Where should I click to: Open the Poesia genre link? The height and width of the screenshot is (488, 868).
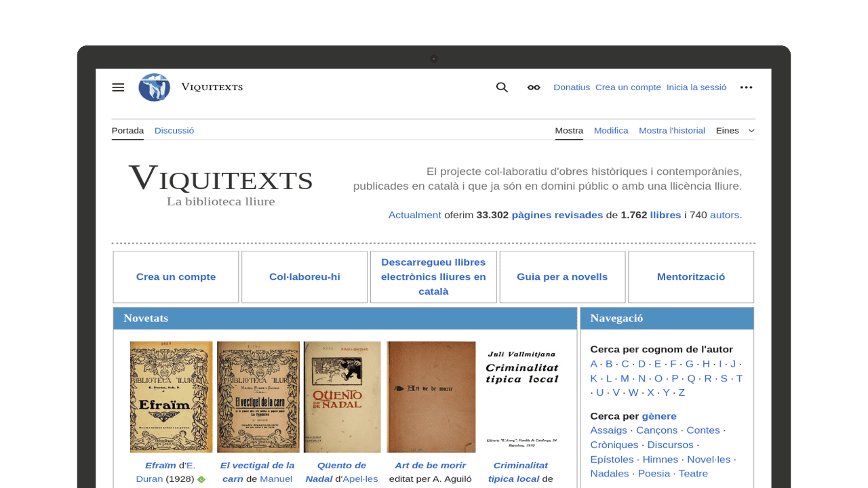click(x=654, y=474)
